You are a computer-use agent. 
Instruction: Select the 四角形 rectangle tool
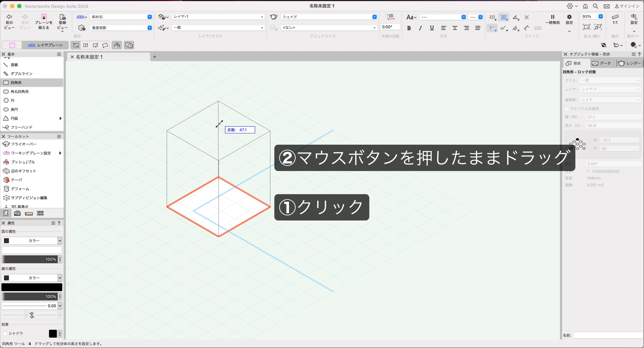tap(32, 83)
